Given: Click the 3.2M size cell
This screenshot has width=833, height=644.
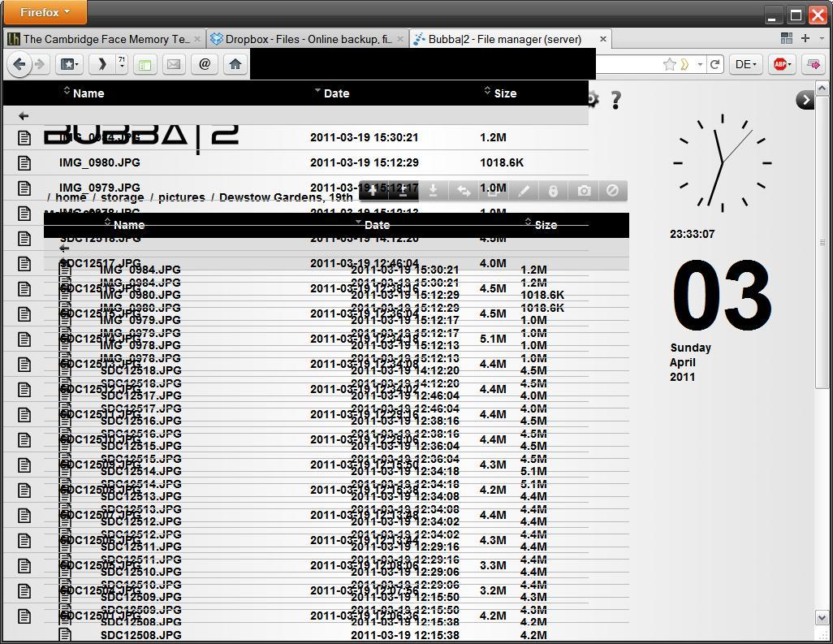Looking at the screenshot, I should (493, 590).
